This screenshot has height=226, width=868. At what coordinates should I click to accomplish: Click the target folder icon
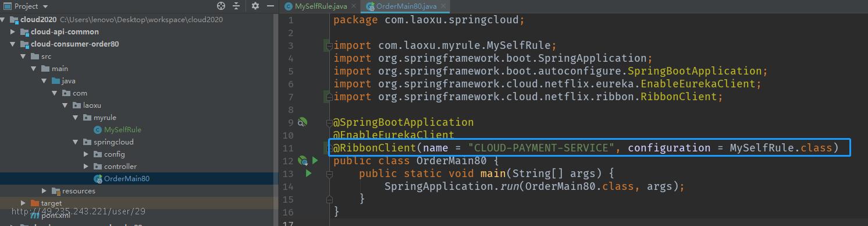[x=34, y=203]
